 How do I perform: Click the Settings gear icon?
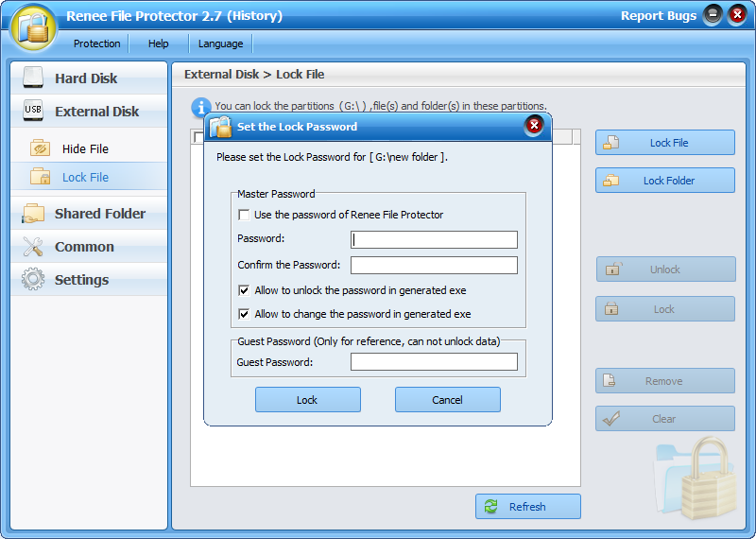click(x=33, y=280)
